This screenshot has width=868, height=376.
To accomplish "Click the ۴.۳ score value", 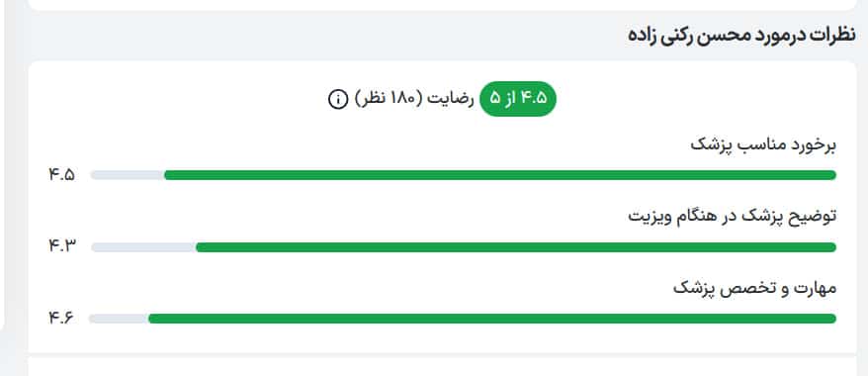I will (x=61, y=246).
